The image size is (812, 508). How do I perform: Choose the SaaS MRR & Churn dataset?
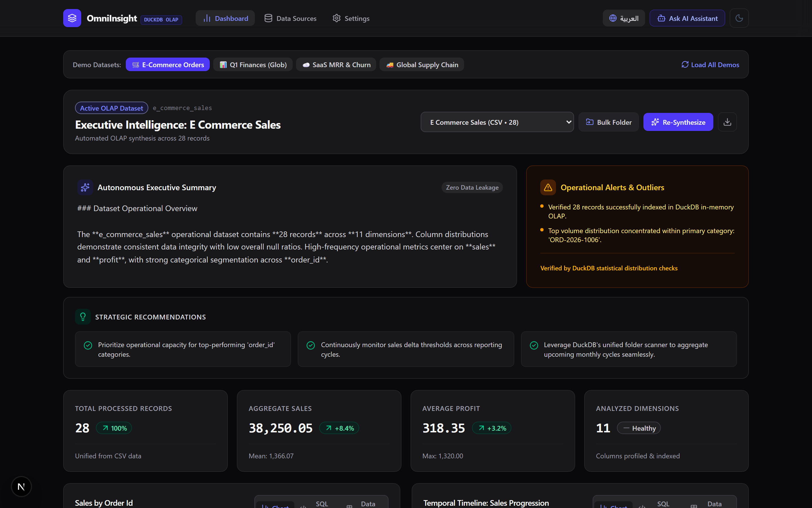[336, 65]
